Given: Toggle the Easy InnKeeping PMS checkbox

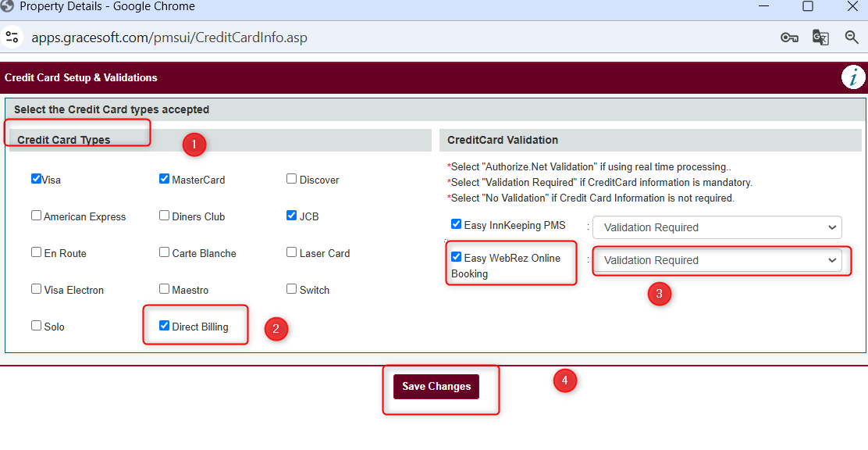Looking at the screenshot, I should click(x=457, y=224).
